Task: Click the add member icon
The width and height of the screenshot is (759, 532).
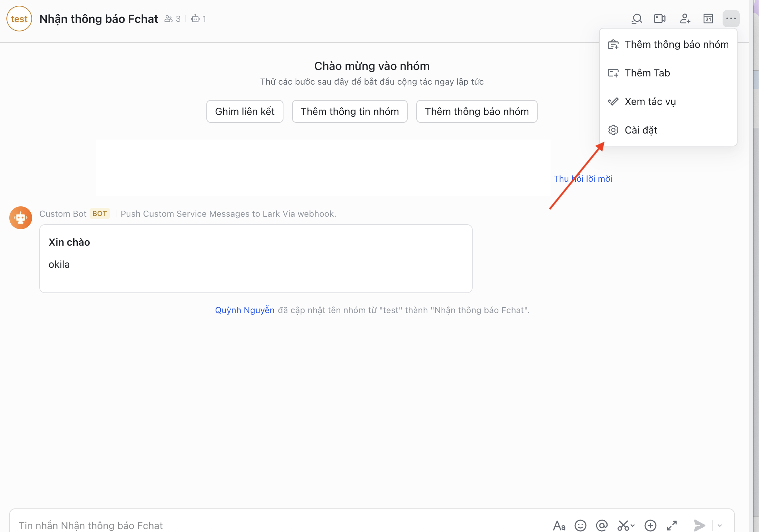Action: [x=685, y=19]
